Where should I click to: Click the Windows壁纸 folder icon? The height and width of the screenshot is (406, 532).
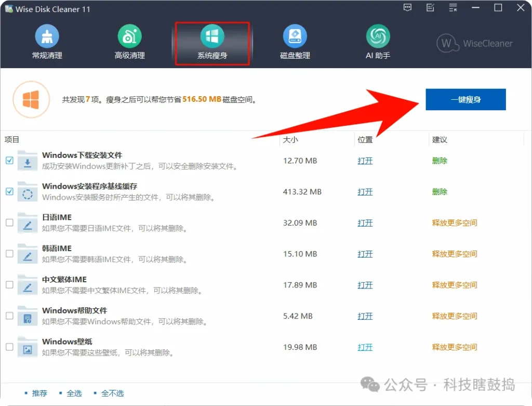28,347
